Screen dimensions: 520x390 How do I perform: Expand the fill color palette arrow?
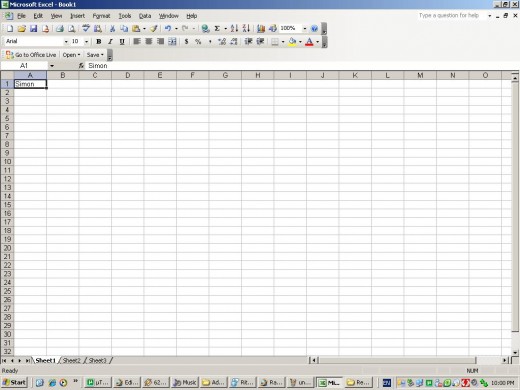(x=300, y=42)
